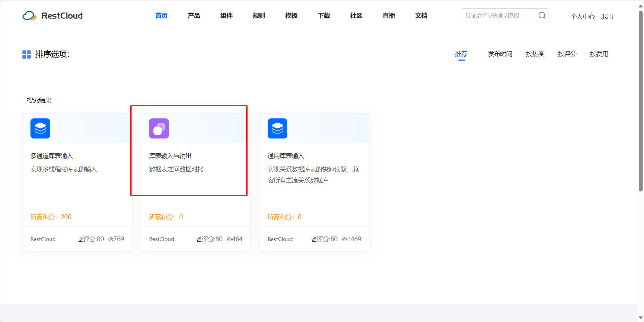Open the 多通道库表输入 blue layers icon
The image size is (644, 322).
(40, 128)
